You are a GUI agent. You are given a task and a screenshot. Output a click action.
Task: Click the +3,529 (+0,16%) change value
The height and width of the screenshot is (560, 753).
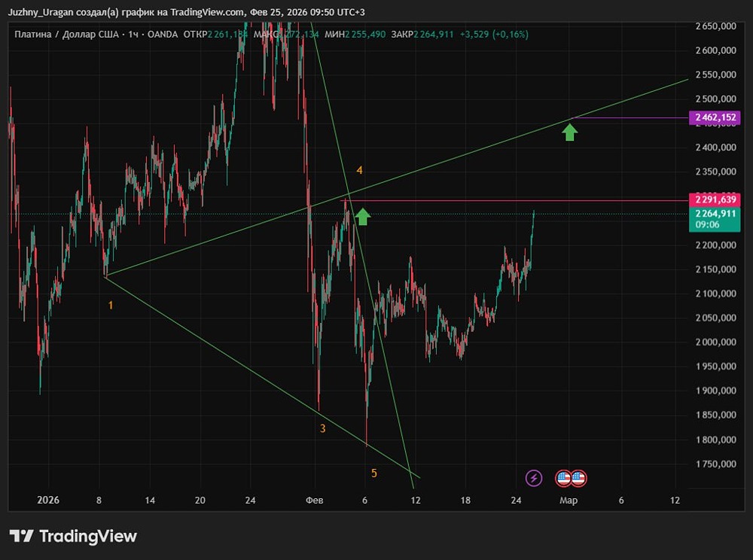click(x=494, y=35)
